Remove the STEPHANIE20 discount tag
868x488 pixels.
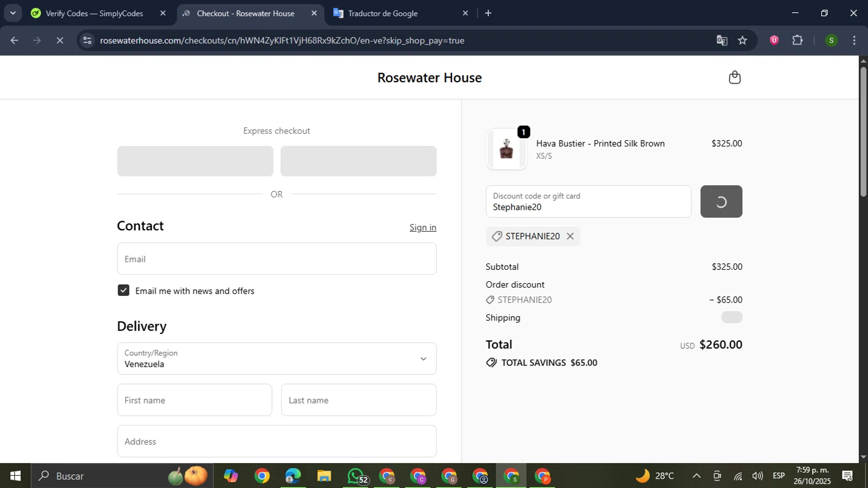570,236
